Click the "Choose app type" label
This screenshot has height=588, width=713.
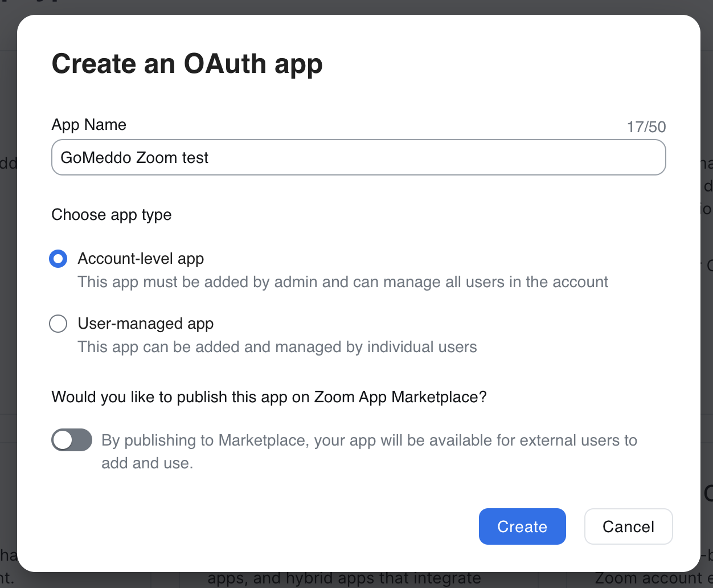(112, 215)
